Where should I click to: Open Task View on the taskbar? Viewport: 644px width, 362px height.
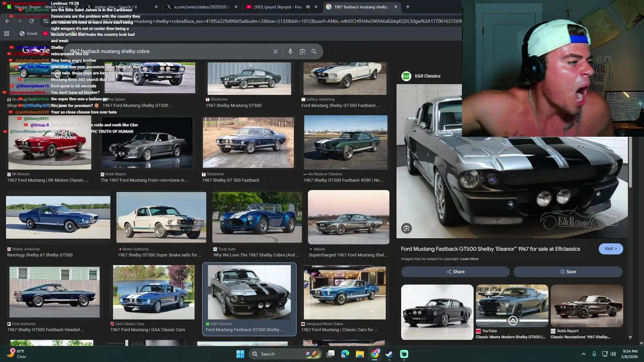click(331, 354)
